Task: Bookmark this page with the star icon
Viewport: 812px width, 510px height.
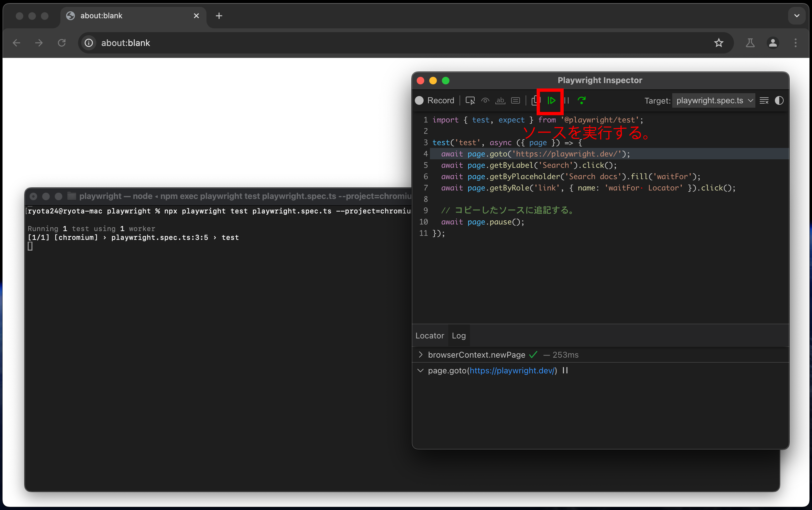Action: coord(718,43)
